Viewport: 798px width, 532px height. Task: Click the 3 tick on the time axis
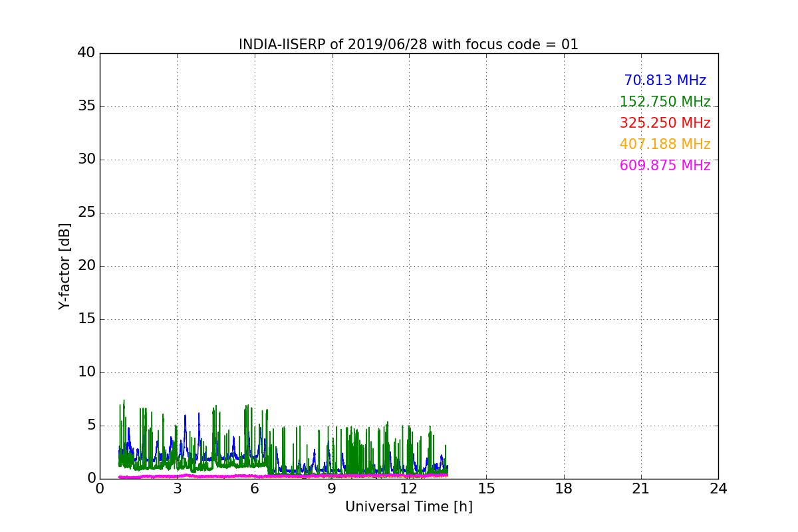coord(177,488)
